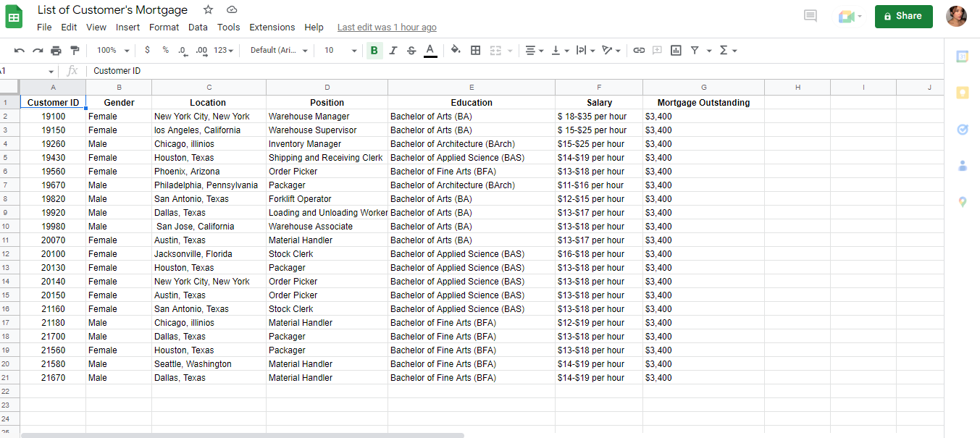Open Keep notes in the side panel
The image size is (980, 438).
tap(962, 93)
